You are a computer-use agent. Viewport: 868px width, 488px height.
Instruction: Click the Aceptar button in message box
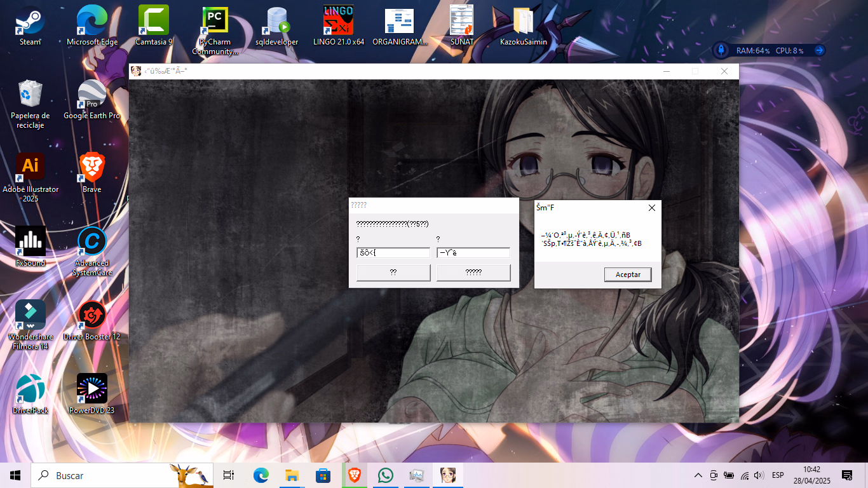coord(628,274)
